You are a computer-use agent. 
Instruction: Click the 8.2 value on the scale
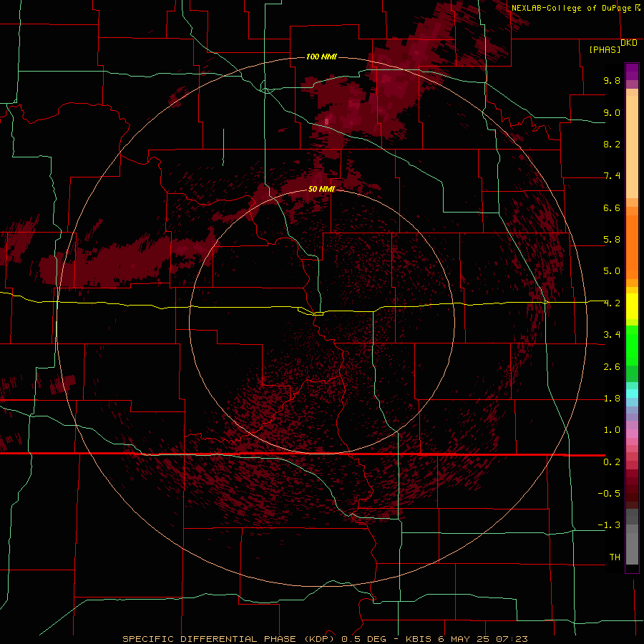[612, 144]
